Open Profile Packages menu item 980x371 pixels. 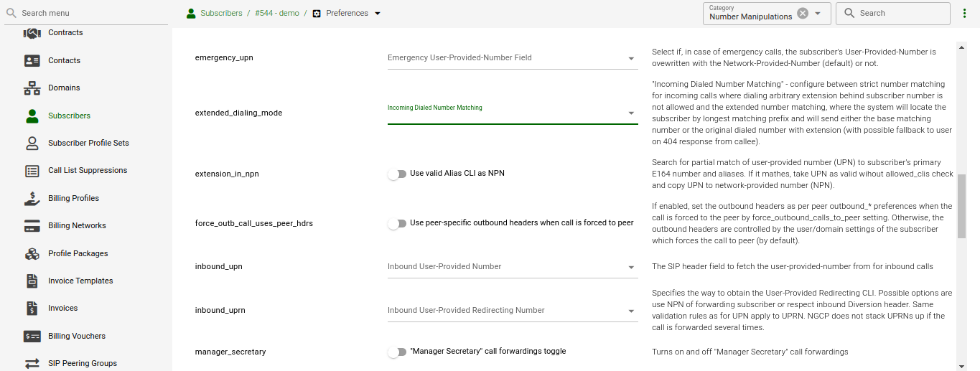(x=78, y=254)
